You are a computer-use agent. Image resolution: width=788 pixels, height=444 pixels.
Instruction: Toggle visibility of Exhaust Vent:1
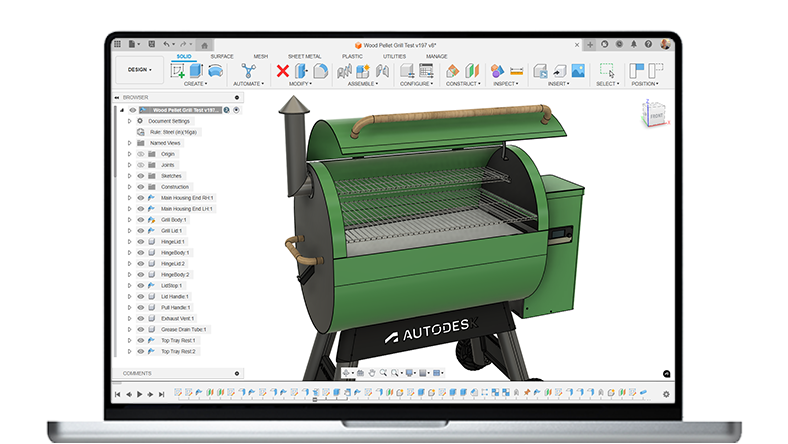(140, 318)
